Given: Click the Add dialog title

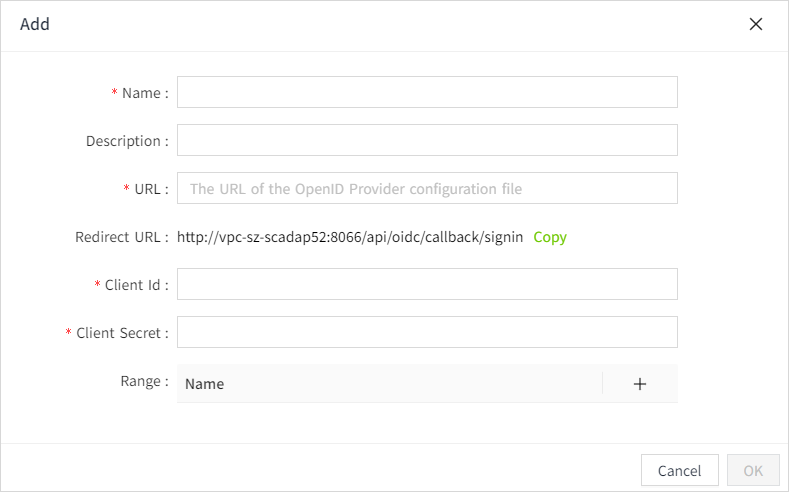Looking at the screenshot, I should click(35, 24).
